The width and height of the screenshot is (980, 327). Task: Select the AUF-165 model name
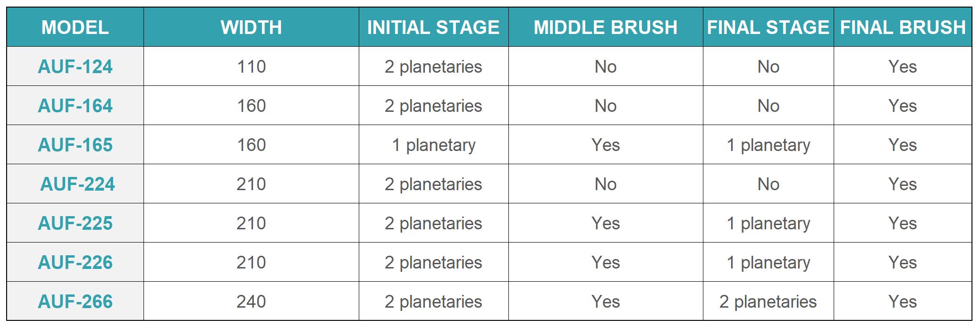click(x=75, y=145)
